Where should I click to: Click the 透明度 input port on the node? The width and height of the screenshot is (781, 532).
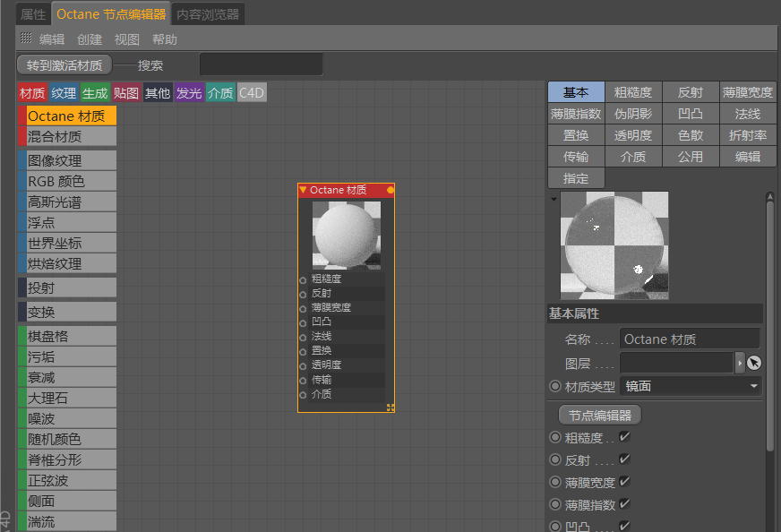pyautogui.click(x=303, y=366)
